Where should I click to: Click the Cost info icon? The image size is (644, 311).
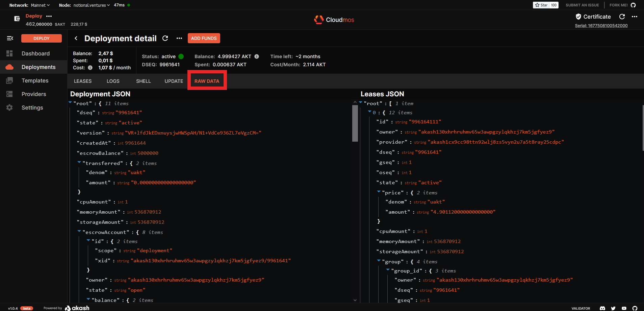[x=90, y=68]
